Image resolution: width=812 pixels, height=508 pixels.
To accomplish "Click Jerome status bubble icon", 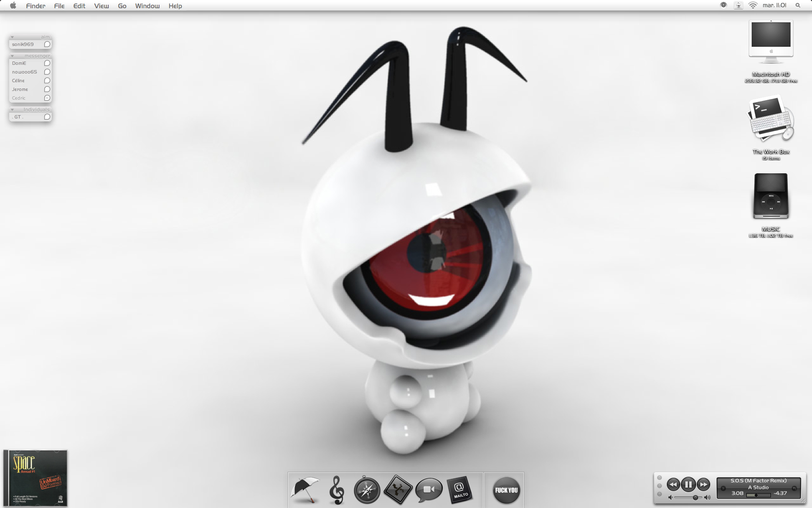I will coord(47,89).
